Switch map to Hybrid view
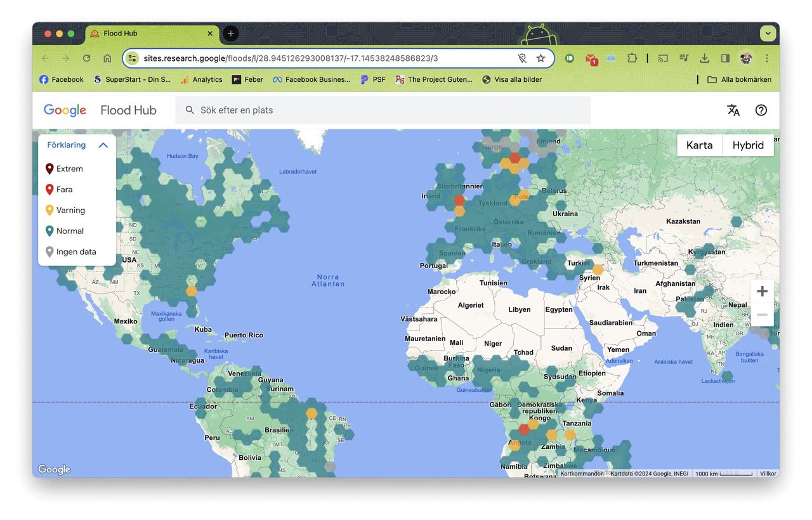The image size is (812, 520). [748, 145]
